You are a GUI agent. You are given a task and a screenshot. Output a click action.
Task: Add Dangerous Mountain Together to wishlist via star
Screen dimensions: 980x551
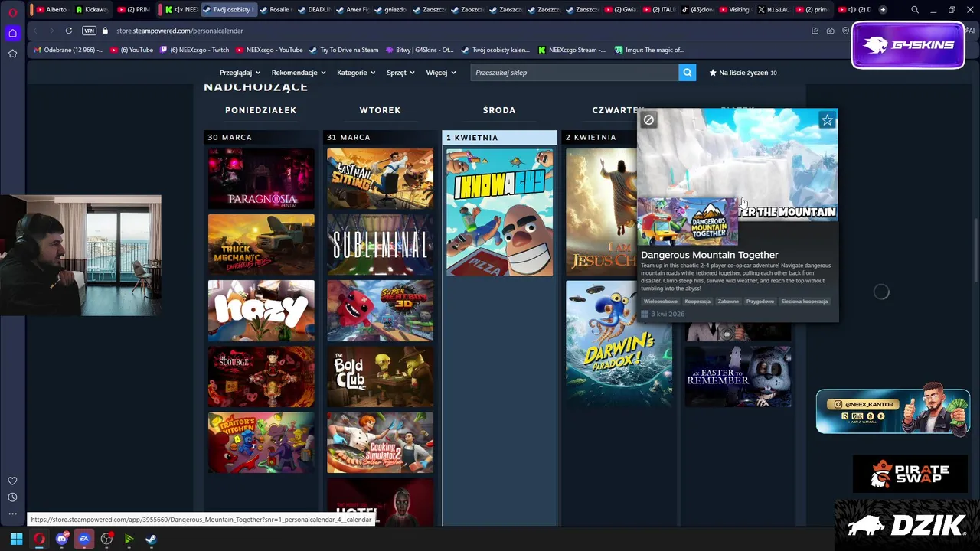click(827, 120)
